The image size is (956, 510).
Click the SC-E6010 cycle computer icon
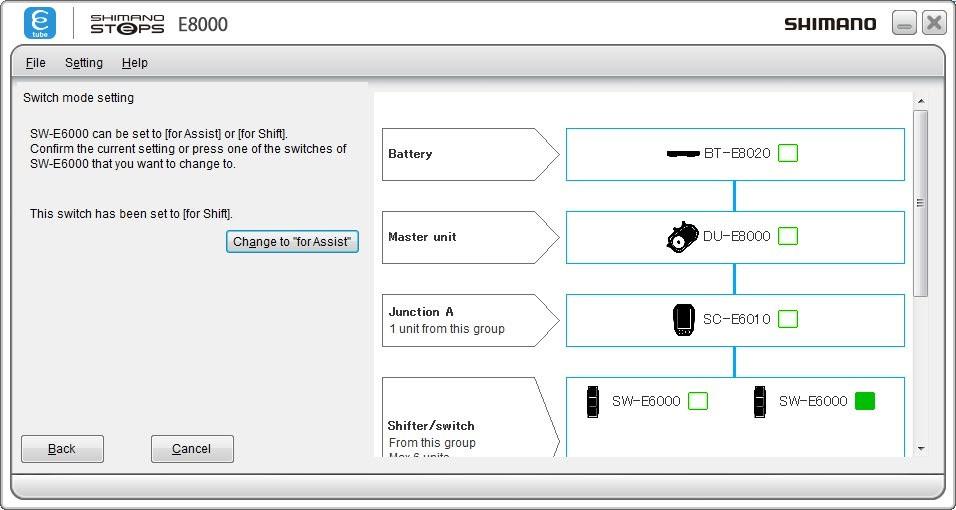click(x=683, y=320)
